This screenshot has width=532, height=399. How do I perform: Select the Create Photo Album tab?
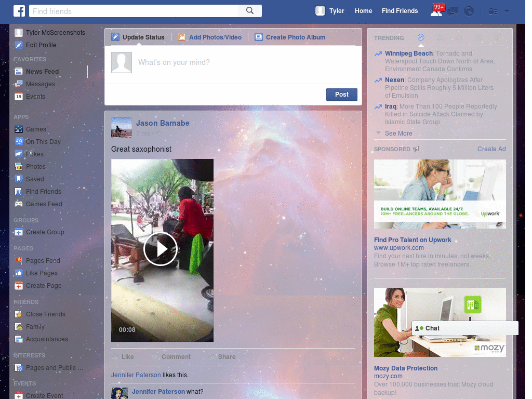point(290,37)
